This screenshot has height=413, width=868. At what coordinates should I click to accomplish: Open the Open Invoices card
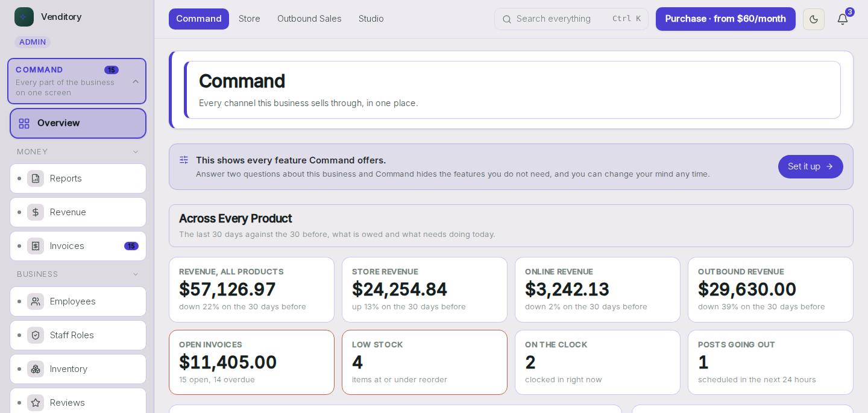coord(251,362)
